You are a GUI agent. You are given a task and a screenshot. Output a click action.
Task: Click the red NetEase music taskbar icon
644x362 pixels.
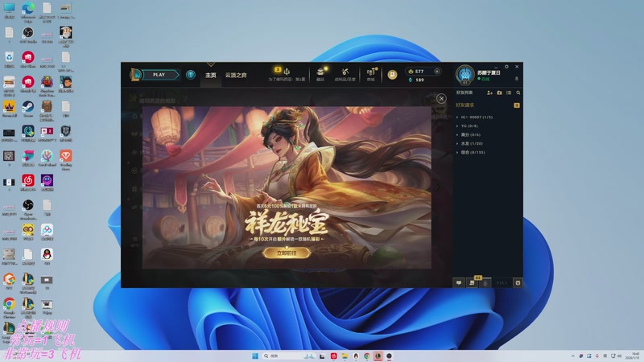(x=333, y=356)
